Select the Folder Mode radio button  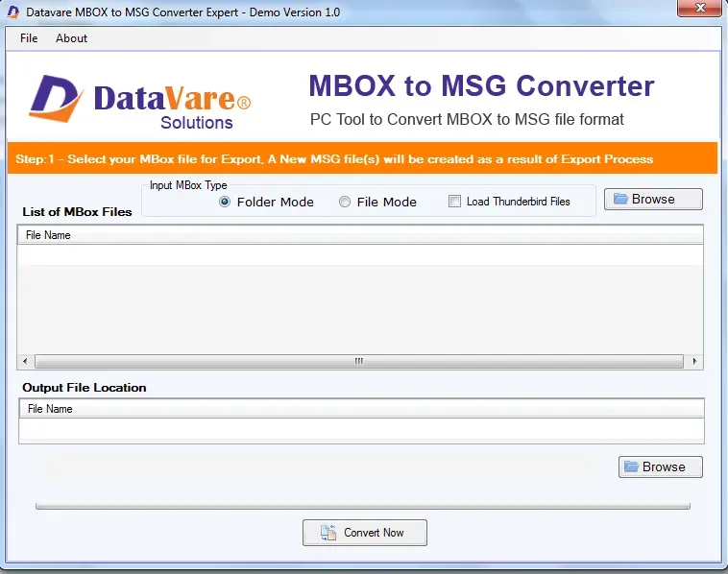point(225,202)
